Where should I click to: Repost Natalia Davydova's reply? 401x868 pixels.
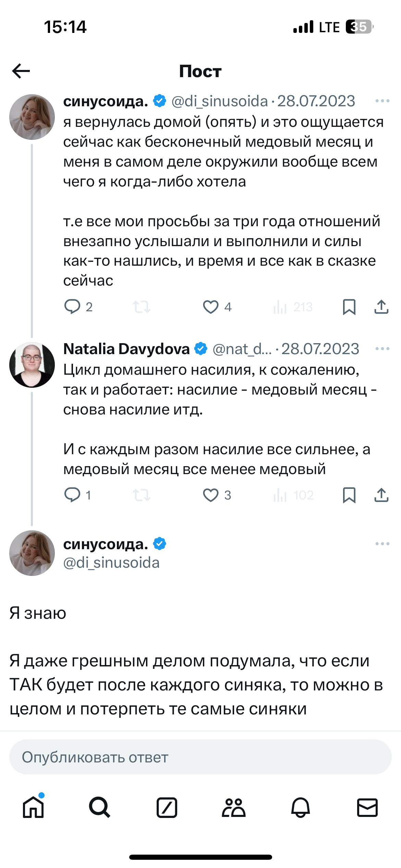click(x=142, y=495)
